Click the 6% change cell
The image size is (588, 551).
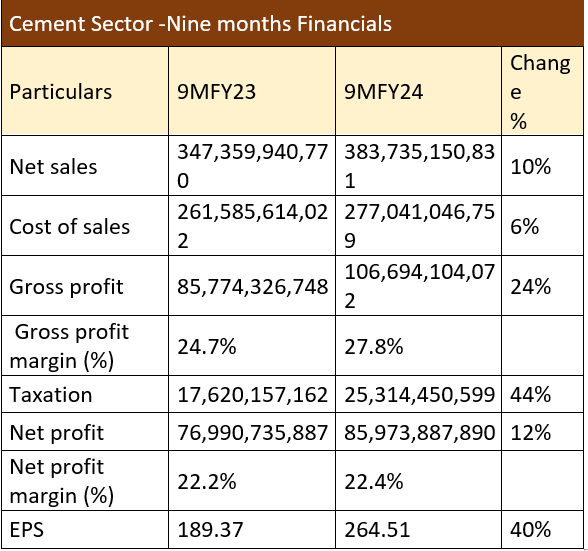pos(543,226)
